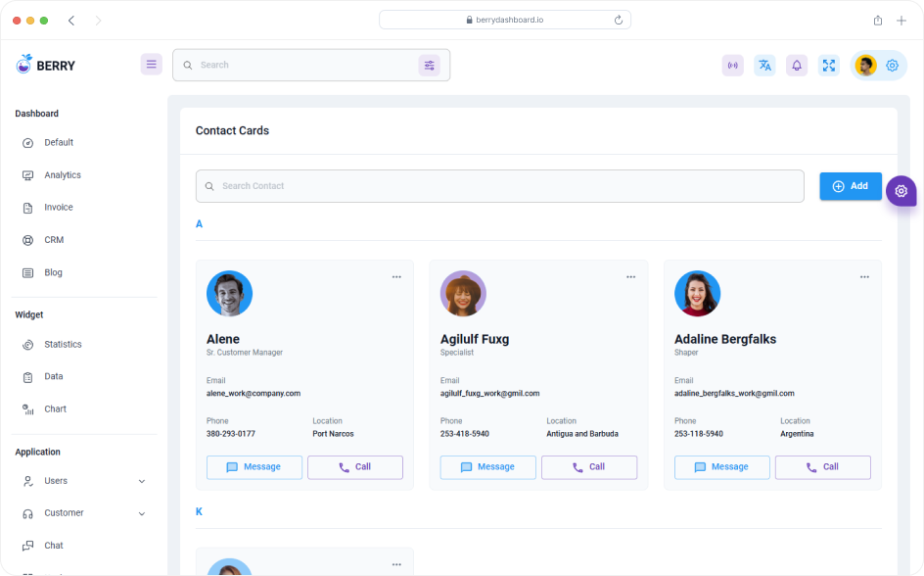Open the notifications bell icon

(796, 65)
